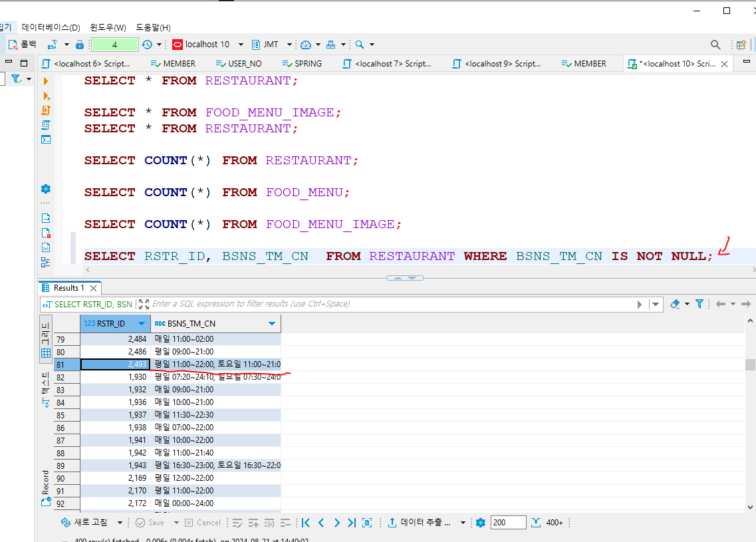Show the execution plan icon in editor sidebar
Viewport: 756px width, 542px height.
pos(46,125)
